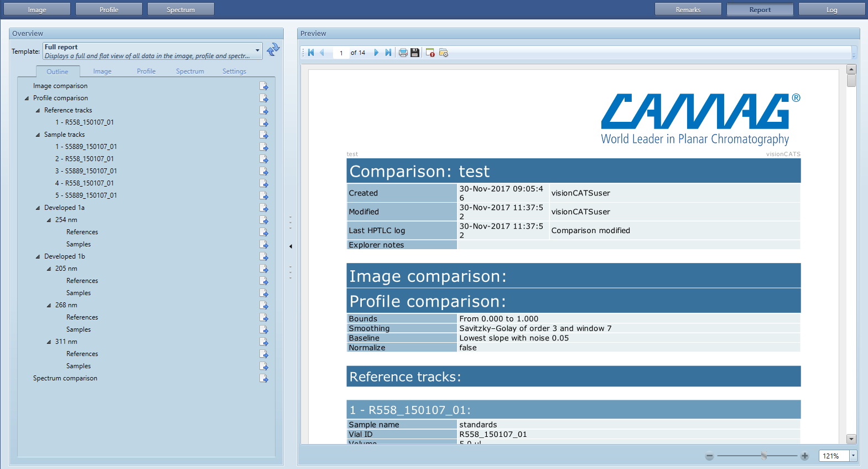This screenshot has height=469, width=868.
Task: Switch to the Outline tab
Action: click(x=58, y=71)
